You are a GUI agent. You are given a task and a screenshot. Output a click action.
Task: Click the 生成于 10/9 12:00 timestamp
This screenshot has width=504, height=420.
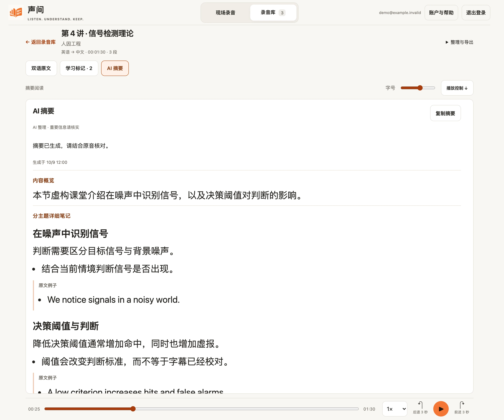coord(50,162)
